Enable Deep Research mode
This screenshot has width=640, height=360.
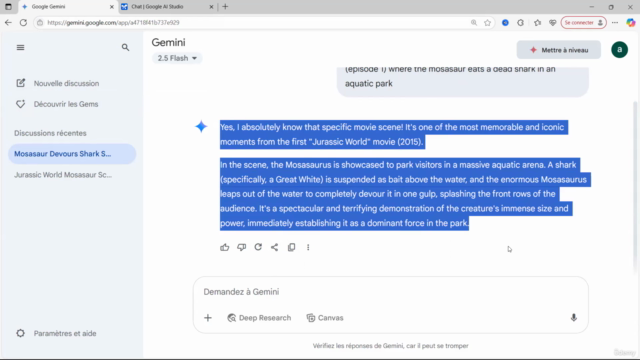(x=259, y=318)
